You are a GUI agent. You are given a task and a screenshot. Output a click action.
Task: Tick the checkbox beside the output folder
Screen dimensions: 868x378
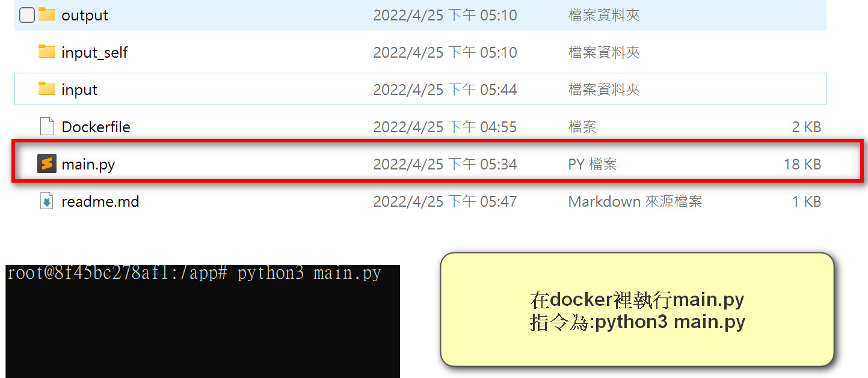[26, 15]
